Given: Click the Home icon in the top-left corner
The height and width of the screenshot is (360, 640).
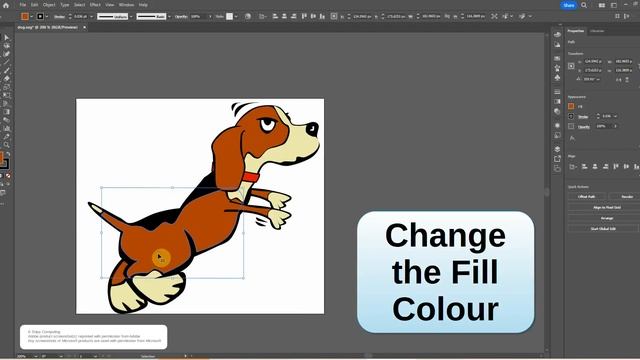Looking at the screenshot, I should pos(6,5).
